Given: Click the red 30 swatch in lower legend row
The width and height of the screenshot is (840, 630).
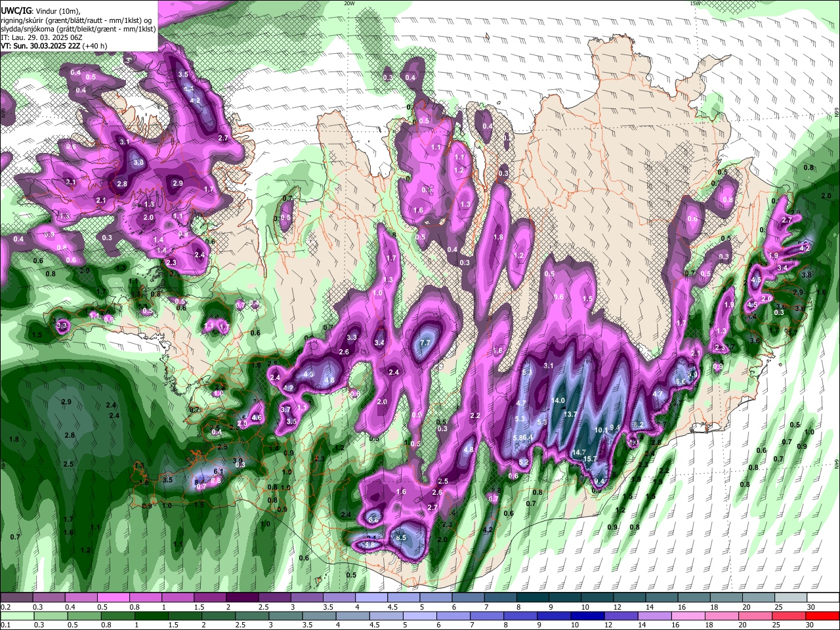Looking at the screenshot, I should click(x=824, y=616).
